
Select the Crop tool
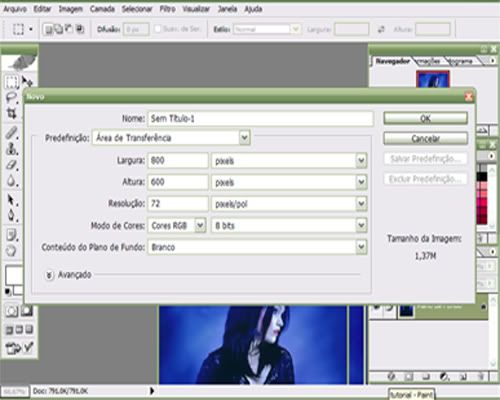pyautogui.click(x=11, y=113)
